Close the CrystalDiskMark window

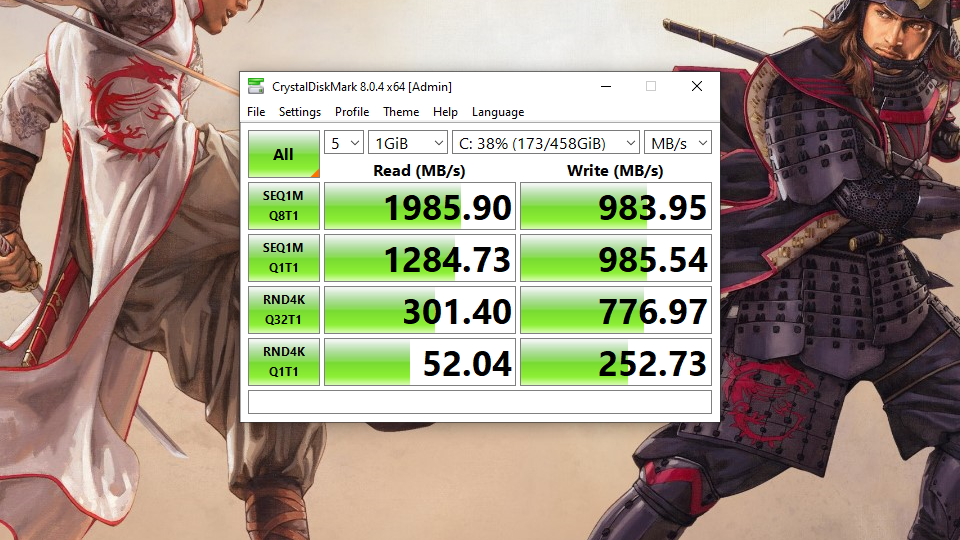[697, 86]
